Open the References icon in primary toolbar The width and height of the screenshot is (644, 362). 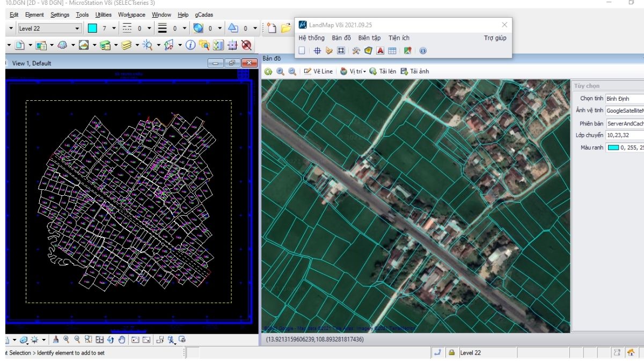[x=41, y=45]
